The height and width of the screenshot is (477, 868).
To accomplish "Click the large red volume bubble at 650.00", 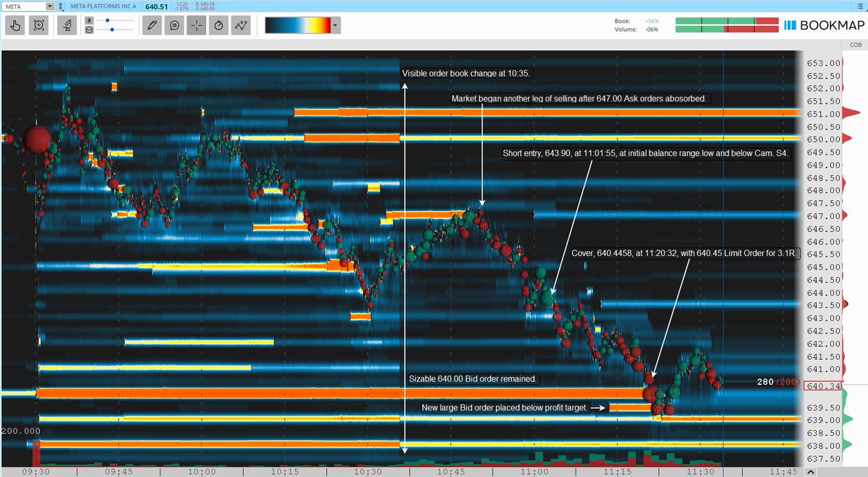I will [37, 138].
